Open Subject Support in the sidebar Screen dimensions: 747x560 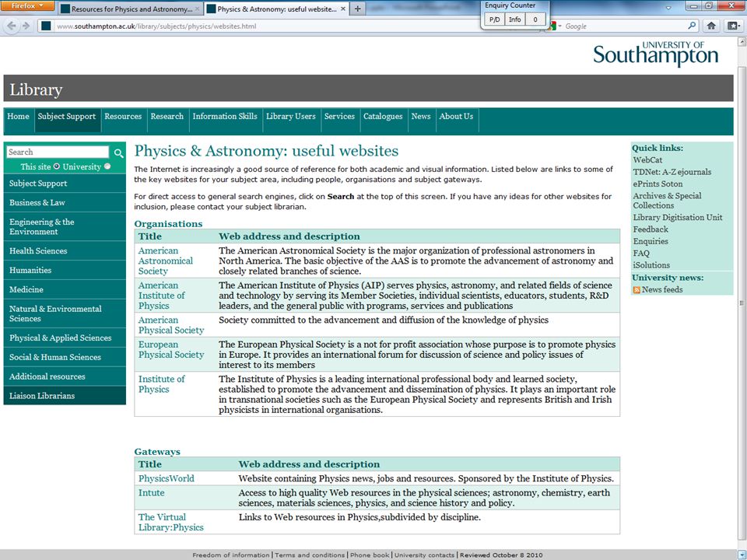coord(65,184)
